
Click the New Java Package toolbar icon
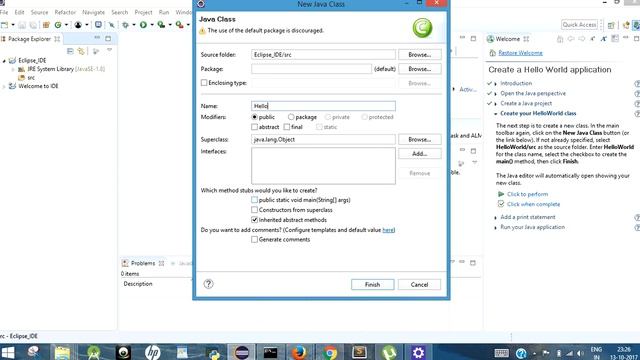coord(46,25)
